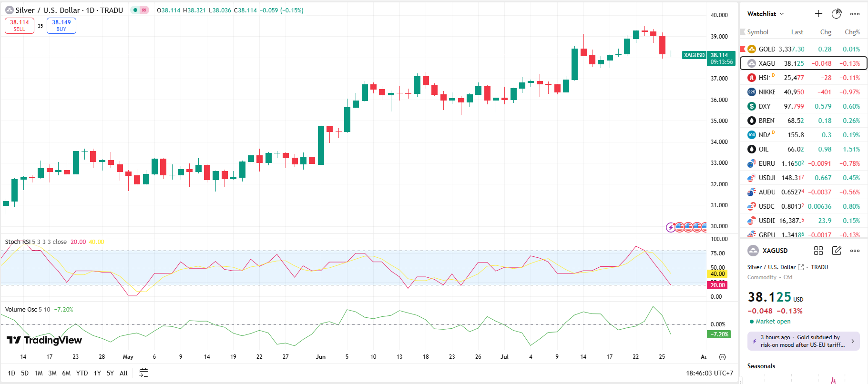Open the date range calendar icon
The height and width of the screenshot is (384, 868).
tap(143, 373)
